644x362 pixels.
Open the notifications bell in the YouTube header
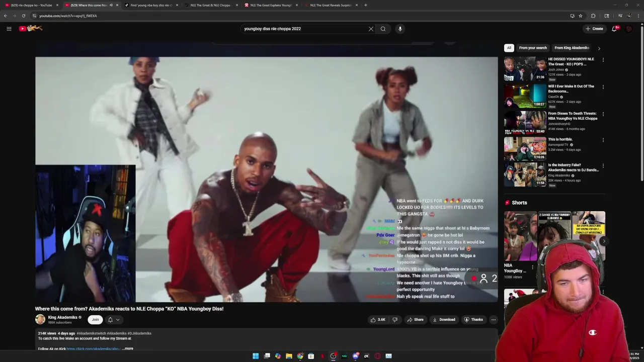tap(614, 29)
